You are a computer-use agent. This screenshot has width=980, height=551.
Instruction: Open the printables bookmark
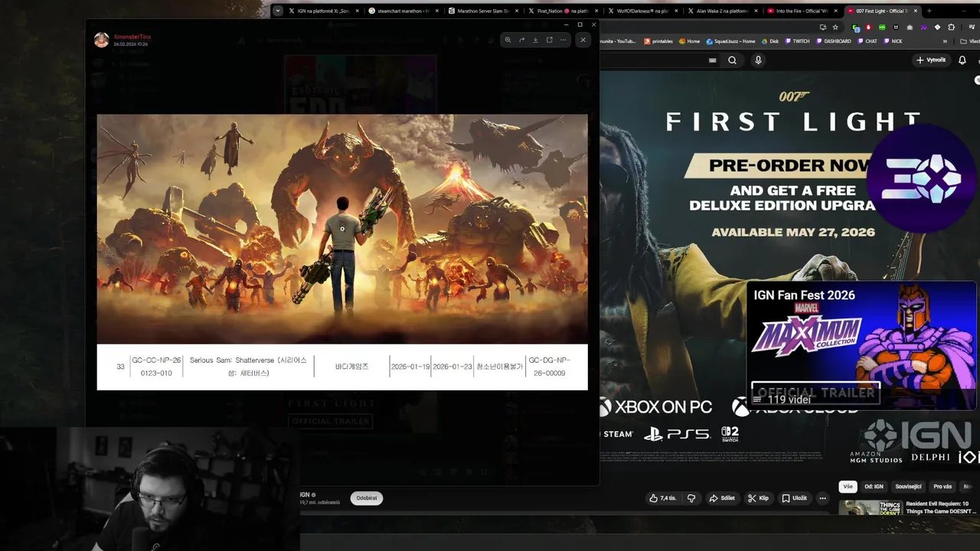pyautogui.click(x=658, y=41)
